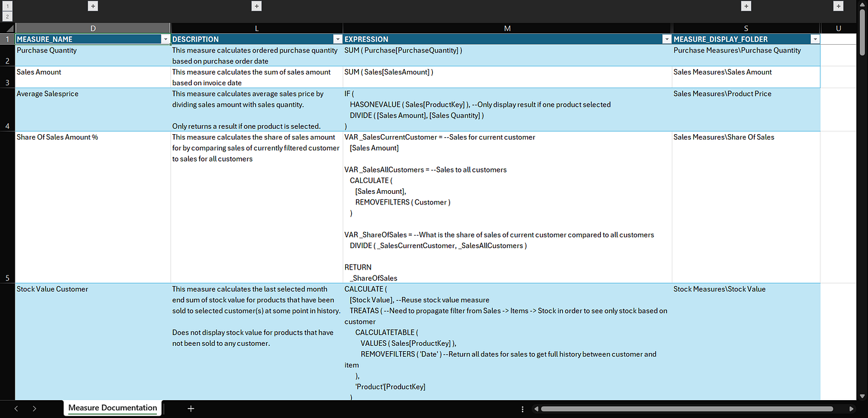Select SUM ( Sales[SalesAmount] ) expression cell
The width and height of the screenshot is (868, 418).
pyautogui.click(x=508, y=77)
